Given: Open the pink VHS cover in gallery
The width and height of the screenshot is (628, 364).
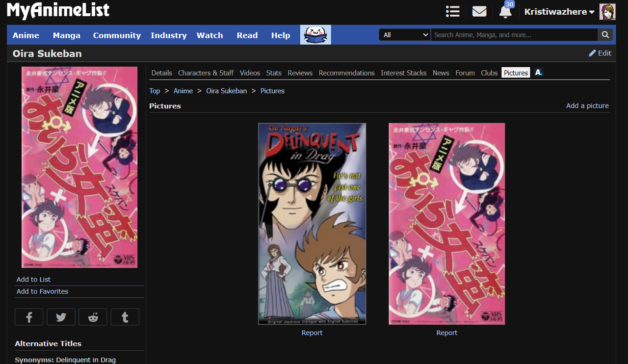Looking at the screenshot, I should click(446, 224).
